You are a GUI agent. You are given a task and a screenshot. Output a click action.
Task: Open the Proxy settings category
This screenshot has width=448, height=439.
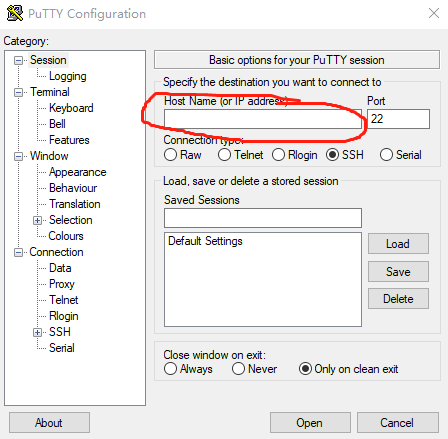[x=62, y=284]
